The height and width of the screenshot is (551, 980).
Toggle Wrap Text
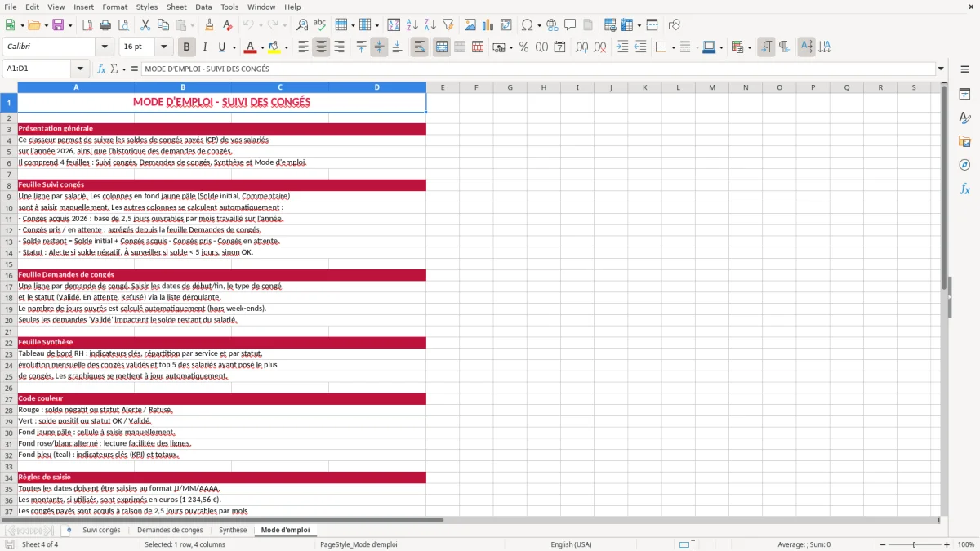419,47
